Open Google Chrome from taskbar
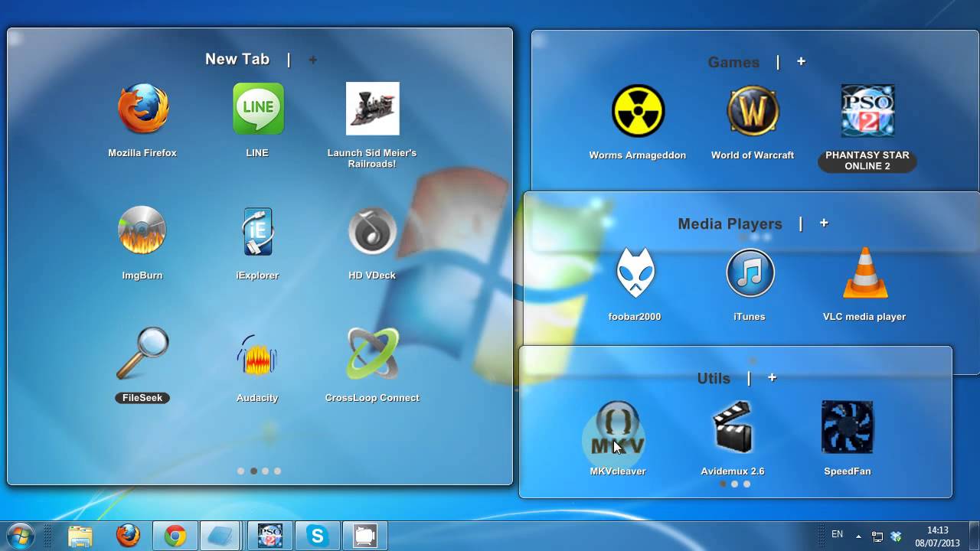Screen dimensions: 980x551 click(175, 536)
